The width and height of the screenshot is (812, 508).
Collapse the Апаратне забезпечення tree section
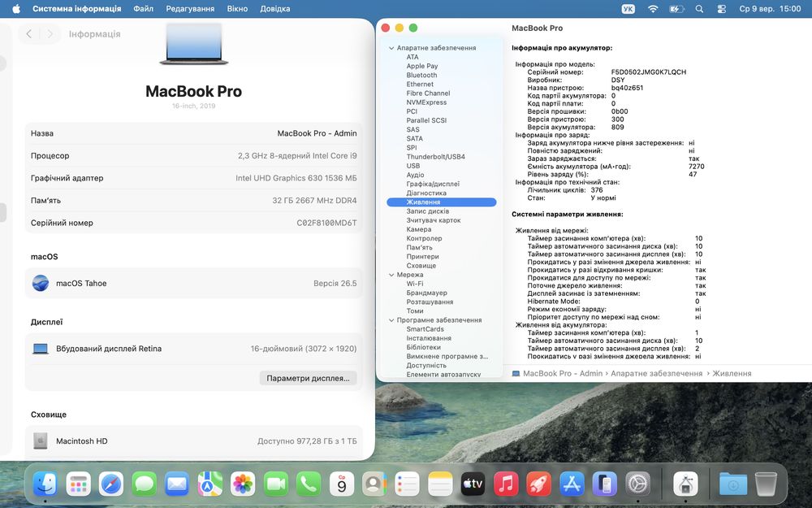click(391, 48)
